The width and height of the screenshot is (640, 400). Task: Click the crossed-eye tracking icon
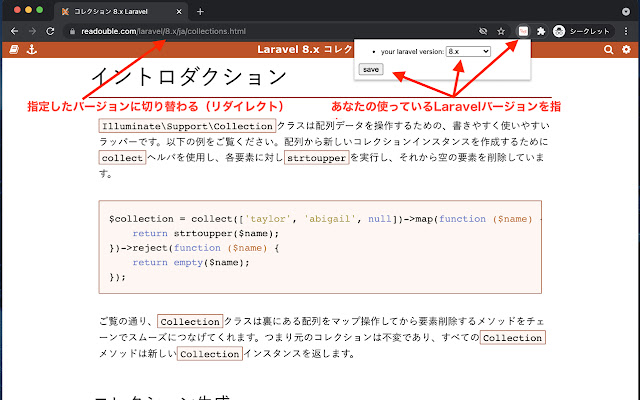pyautogui.click(x=483, y=31)
